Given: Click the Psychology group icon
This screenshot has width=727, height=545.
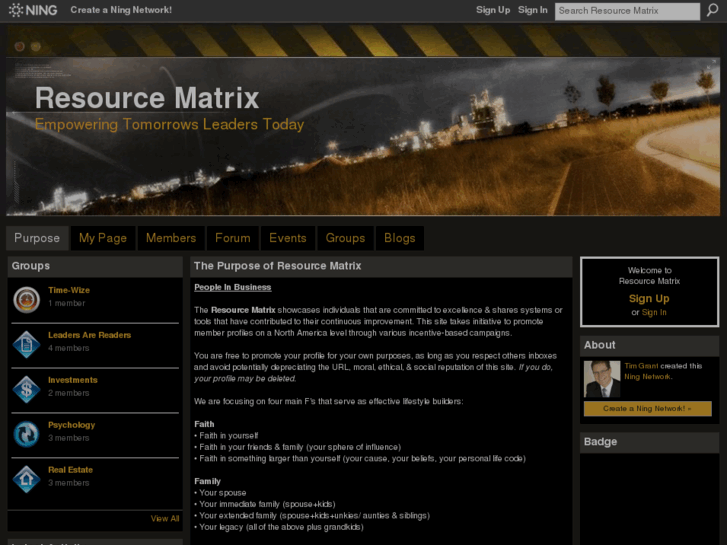Looking at the screenshot, I should pos(26,434).
